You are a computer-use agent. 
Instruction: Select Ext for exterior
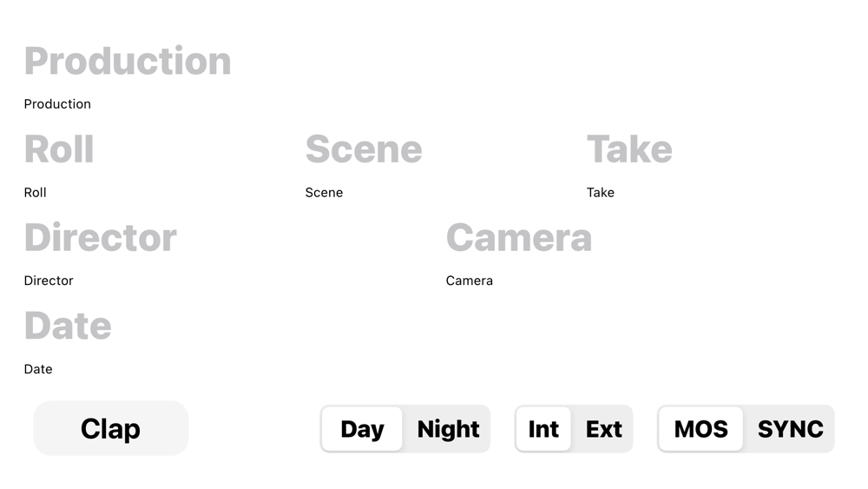click(x=603, y=429)
